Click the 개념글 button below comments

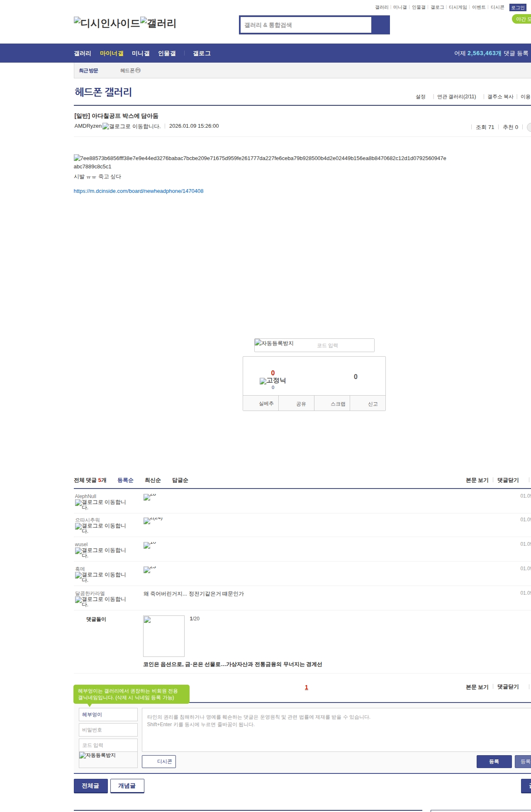pyautogui.click(x=127, y=786)
